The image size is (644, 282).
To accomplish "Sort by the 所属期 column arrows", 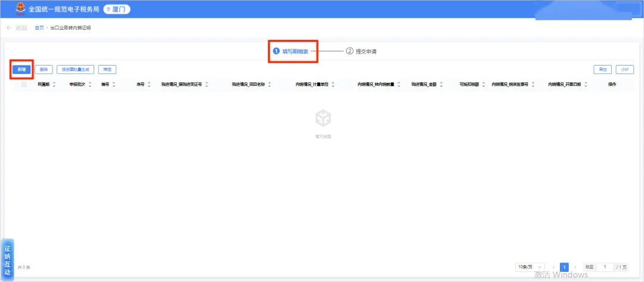I will tap(54, 85).
